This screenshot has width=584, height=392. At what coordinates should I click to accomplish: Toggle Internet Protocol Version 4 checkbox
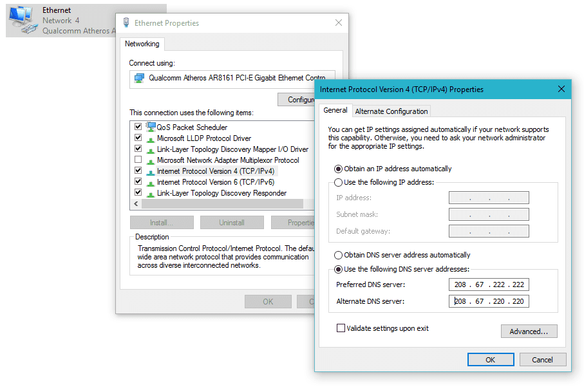[138, 171]
